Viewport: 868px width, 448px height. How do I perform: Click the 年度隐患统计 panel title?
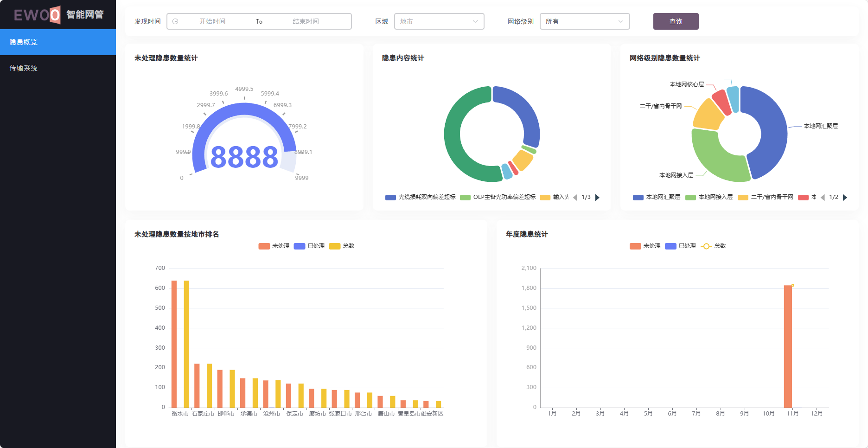click(527, 234)
